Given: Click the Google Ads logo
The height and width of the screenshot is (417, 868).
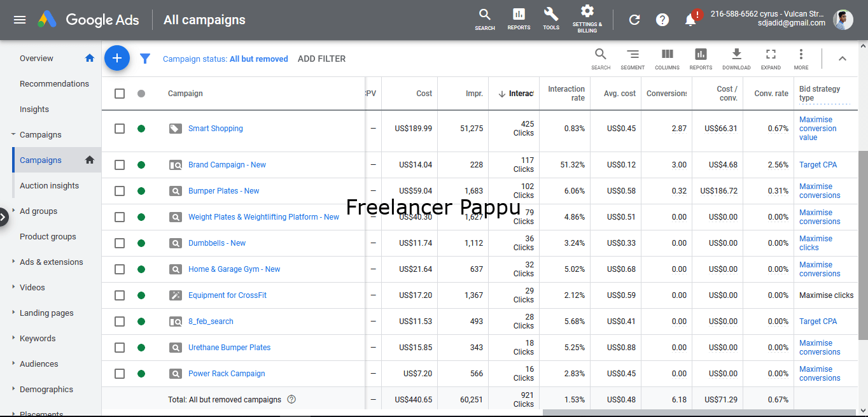Looking at the screenshot, I should 88,20.
